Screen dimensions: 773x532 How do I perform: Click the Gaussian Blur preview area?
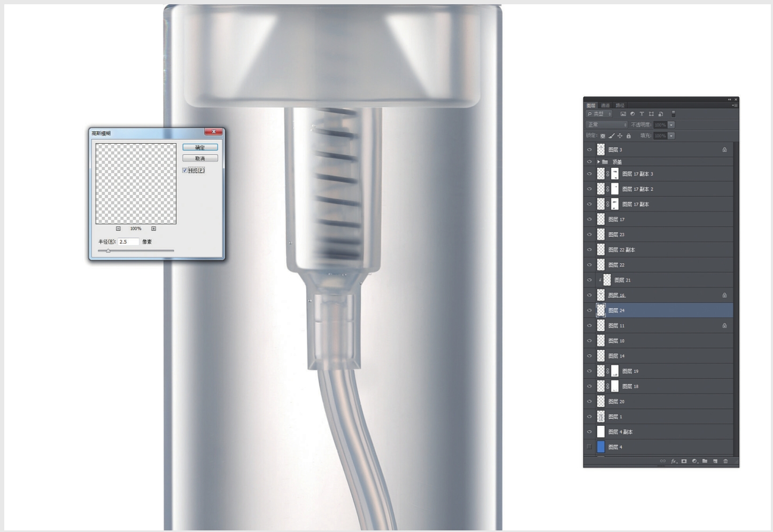(x=136, y=184)
